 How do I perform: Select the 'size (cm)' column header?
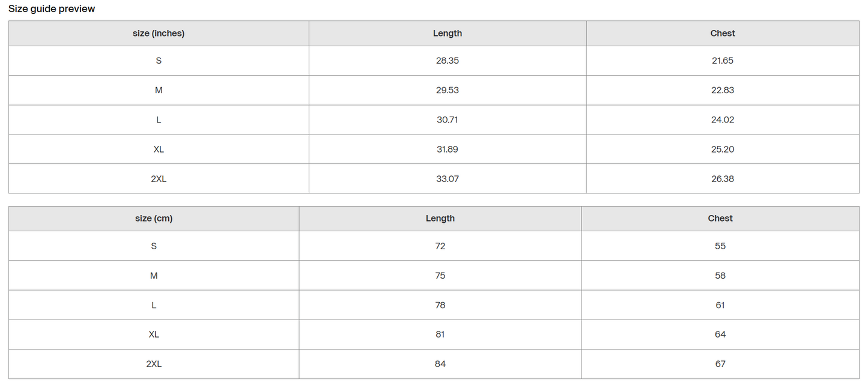[x=154, y=219]
